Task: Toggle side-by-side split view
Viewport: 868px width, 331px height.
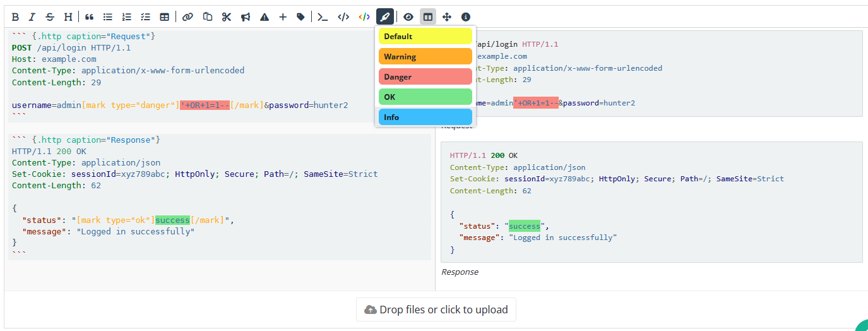Action: click(428, 17)
